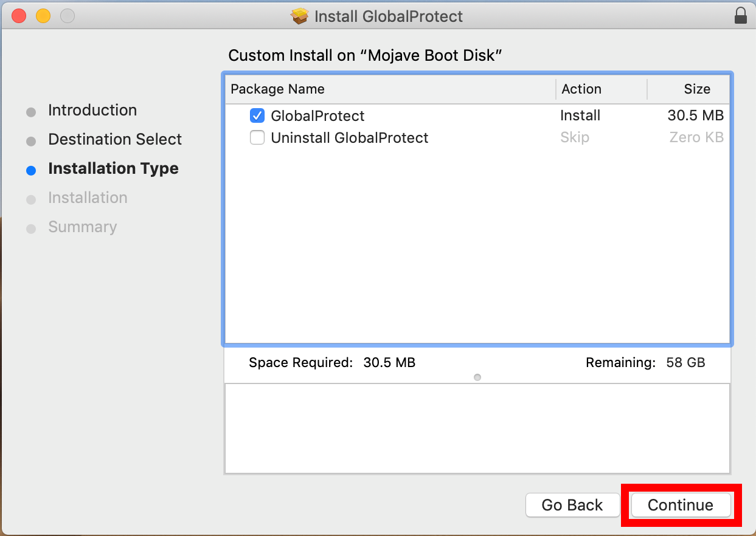Click the Go Back button

(x=572, y=505)
